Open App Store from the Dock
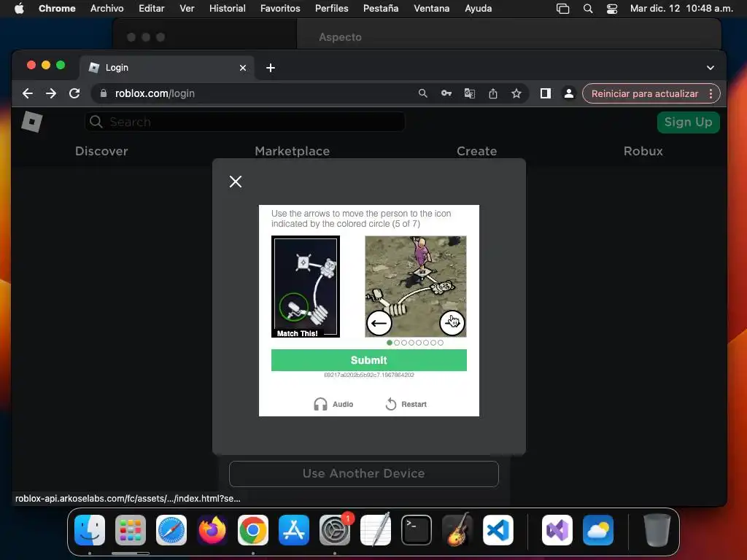This screenshot has width=747, height=560. [294, 530]
